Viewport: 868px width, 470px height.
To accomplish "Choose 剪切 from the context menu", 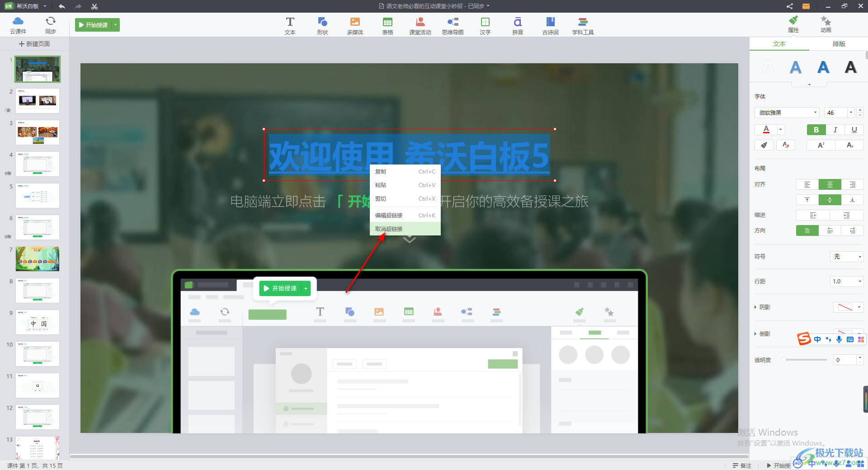I will point(405,199).
